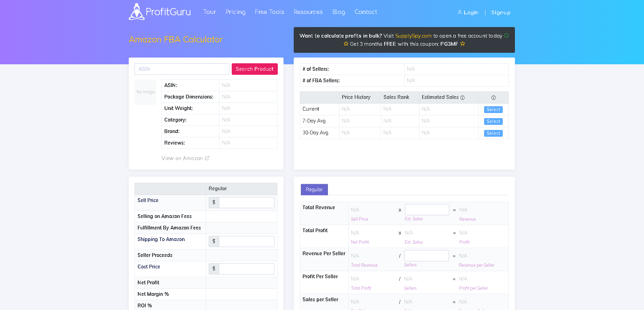The width and height of the screenshot is (644, 310).
Task: Click the green info icon in the banner
Action: tap(506, 36)
